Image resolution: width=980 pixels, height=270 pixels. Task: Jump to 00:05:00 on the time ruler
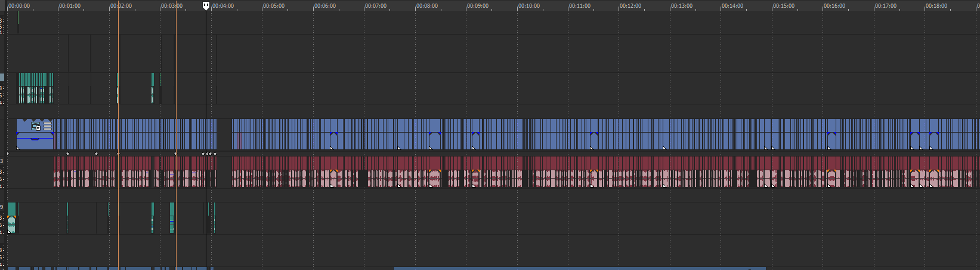coord(274,6)
